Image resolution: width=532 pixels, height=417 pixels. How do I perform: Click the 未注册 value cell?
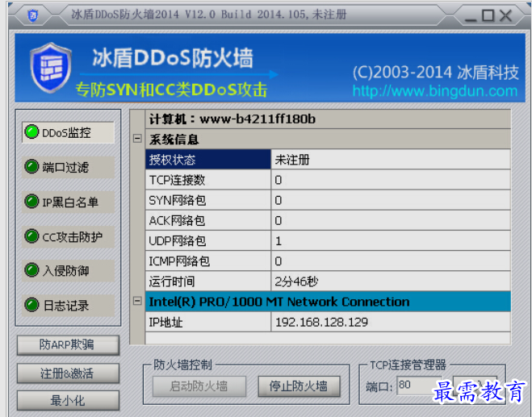pyautogui.click(x=391, y=160)
